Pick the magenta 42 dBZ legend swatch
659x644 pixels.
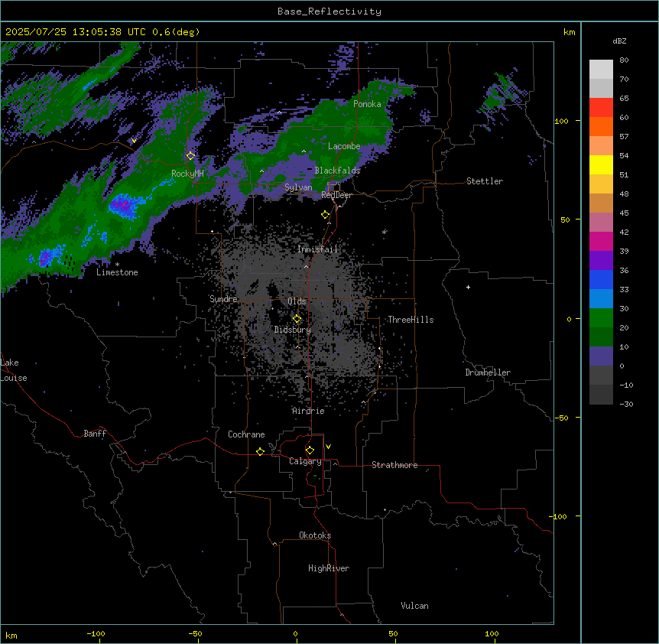coord(601,241)
